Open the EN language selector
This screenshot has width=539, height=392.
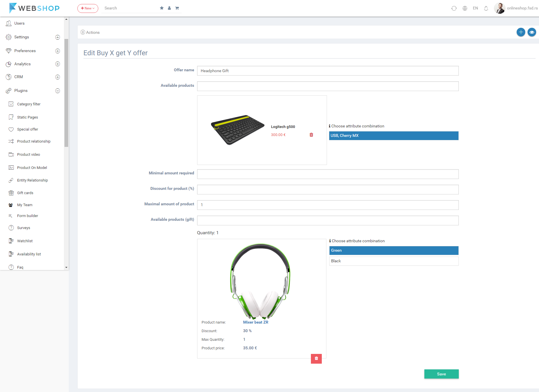[x=475, y=8]
